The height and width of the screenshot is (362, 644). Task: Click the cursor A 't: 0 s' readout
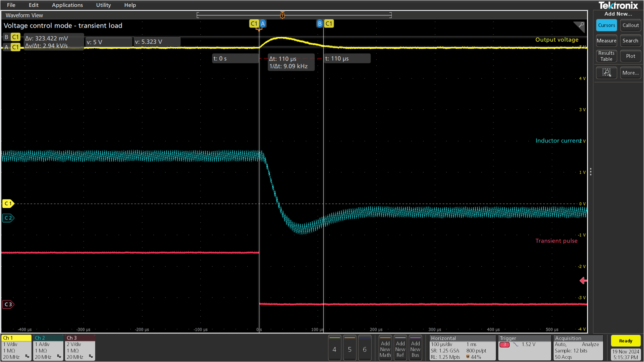[x=235, y=58]
